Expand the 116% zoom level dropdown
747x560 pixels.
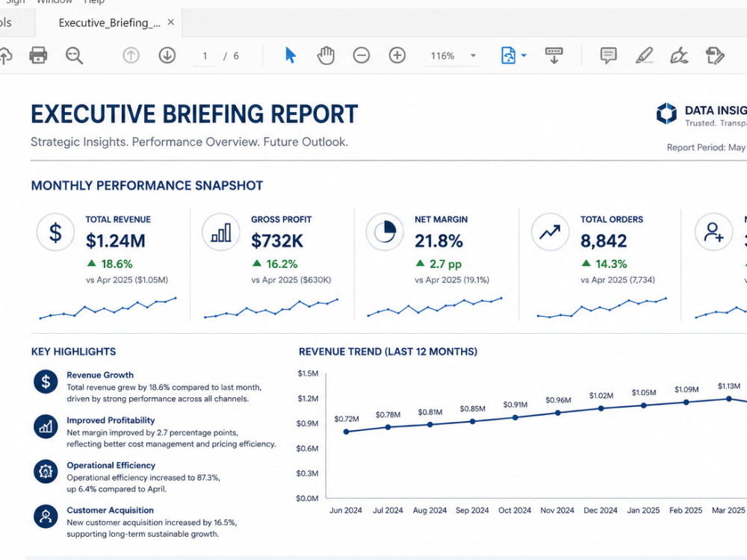point(473,56)
